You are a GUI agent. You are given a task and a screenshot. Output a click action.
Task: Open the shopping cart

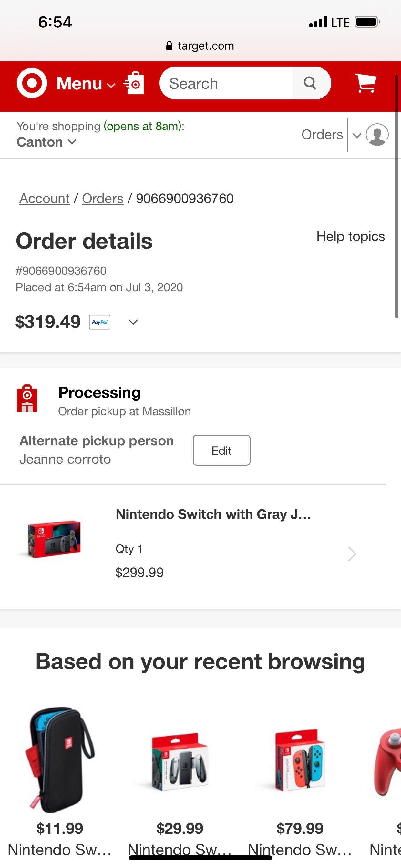point(366,83)
